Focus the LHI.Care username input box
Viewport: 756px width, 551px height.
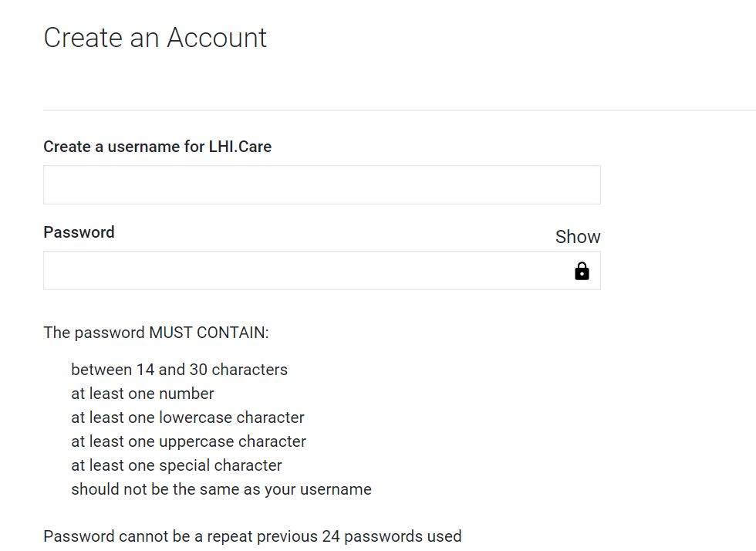tap(322, 184)
